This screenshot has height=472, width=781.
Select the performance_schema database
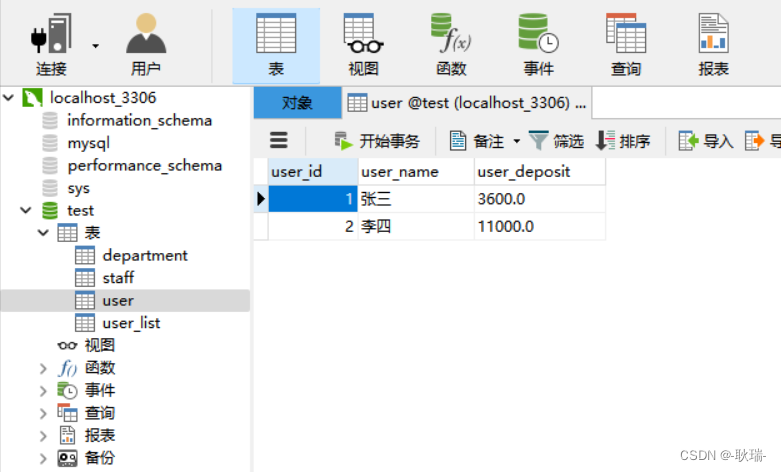(x=144, y=165)
